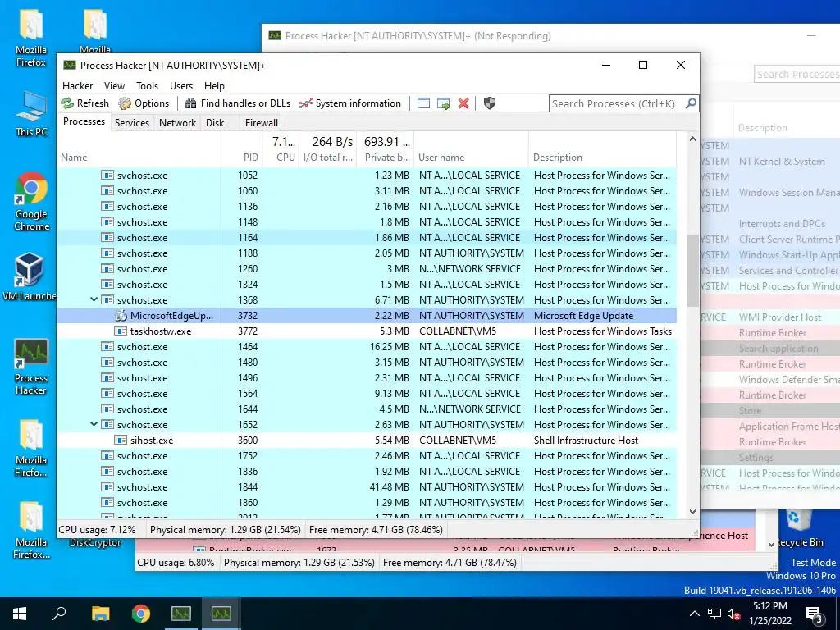Switch to the Firewall tab
The height and width of the screenshot is (630, 840).
click(262, 123)
